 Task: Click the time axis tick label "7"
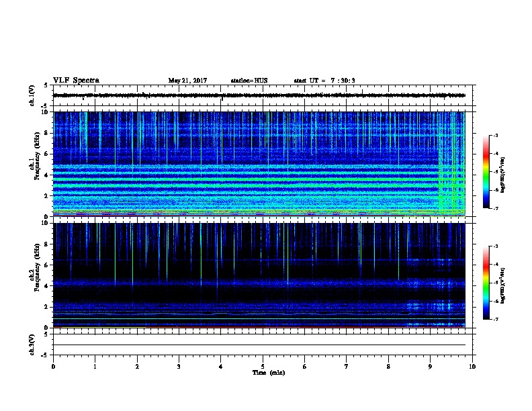tap(347, 367)
